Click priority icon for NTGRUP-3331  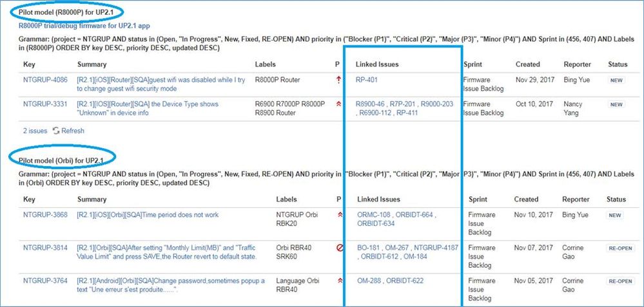tap(338, 104)
